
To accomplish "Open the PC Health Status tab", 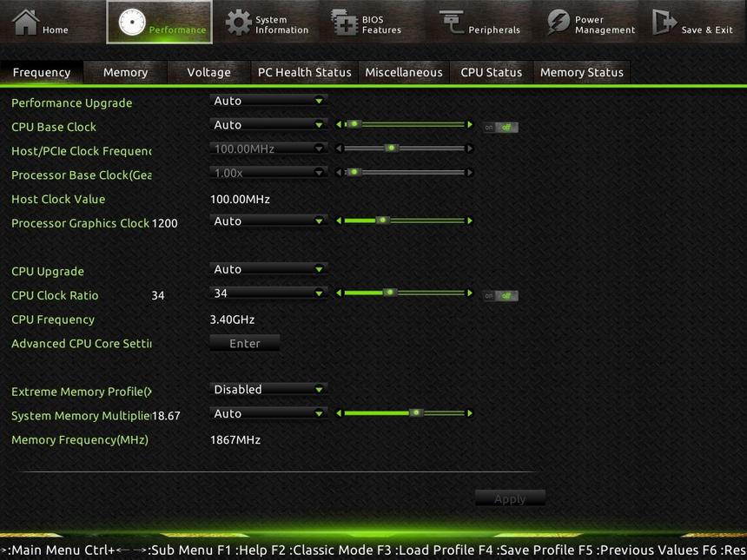I will [304, 72].
